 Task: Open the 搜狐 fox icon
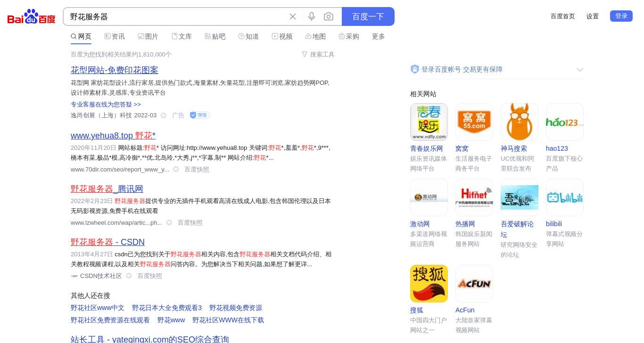[429, 284]
